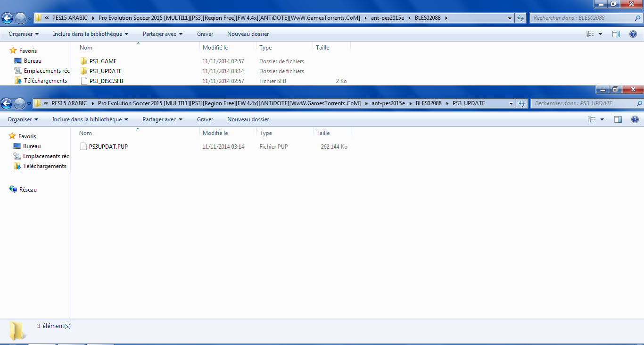The width and height of the screenshot is (644, 345).
Task: Select Téléchargements in the PS3_UPDATE window sidebar
Action: [45, 166]
